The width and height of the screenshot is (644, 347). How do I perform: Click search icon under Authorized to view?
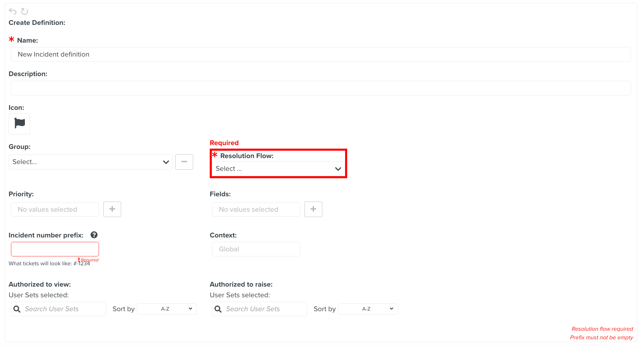(17, 309)
